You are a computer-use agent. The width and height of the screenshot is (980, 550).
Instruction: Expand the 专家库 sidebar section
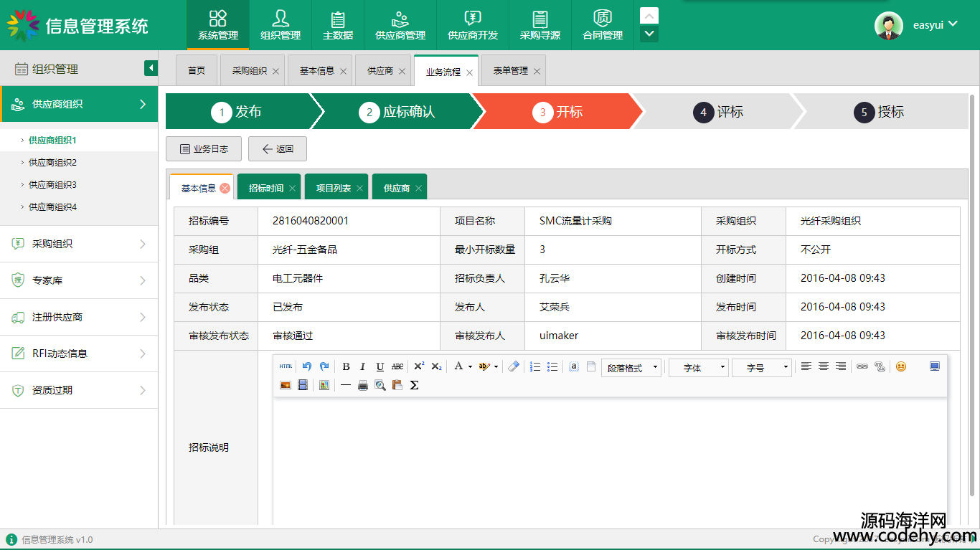click(x=79, y=280)
